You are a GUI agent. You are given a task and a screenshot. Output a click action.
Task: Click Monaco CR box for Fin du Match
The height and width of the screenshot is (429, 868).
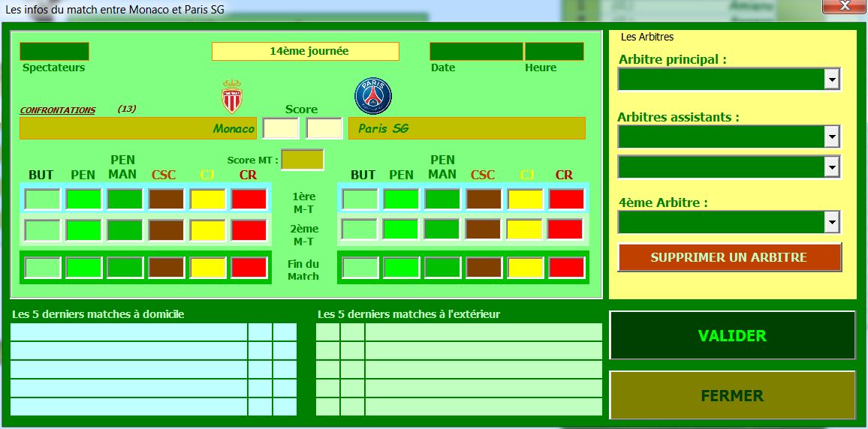click(249, 268)
